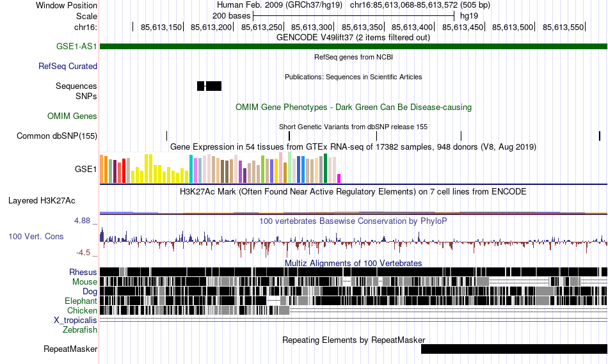Click the green GSE1-AS1 gene bar
Image resolution: width=608 pixels, height=364 pixels.
354,47
